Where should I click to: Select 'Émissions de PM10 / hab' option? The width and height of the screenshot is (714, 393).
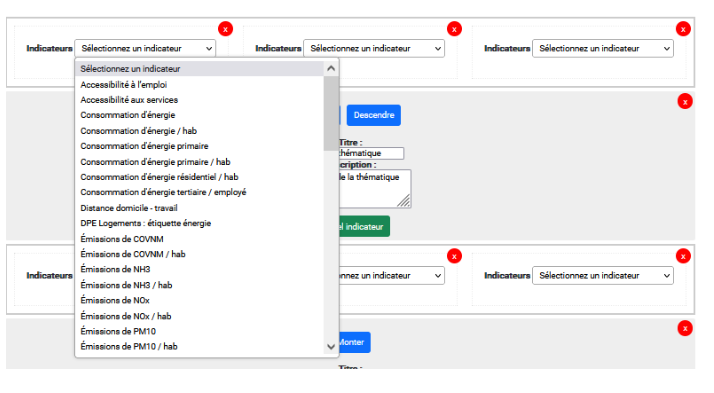pyautogui.click(x=199, y=347)
